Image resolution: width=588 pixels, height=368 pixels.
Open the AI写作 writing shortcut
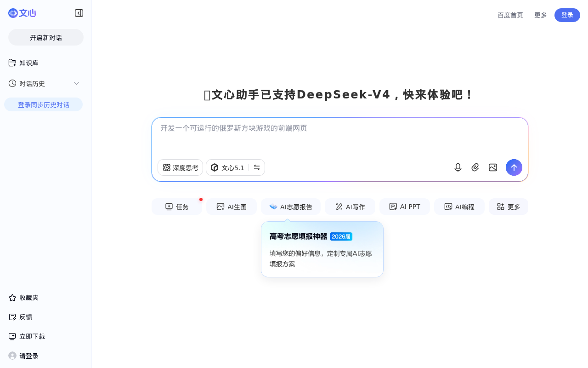tap(350, 207)
